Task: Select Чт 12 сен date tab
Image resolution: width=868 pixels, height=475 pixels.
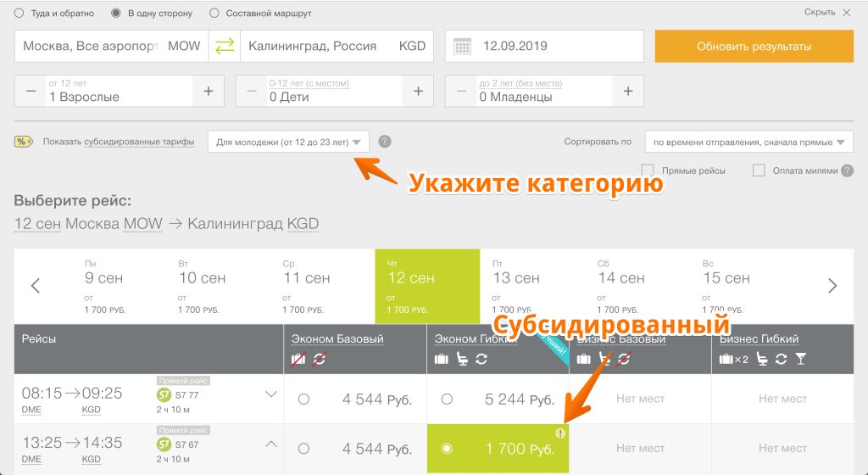Action: [x=427, y=286]
